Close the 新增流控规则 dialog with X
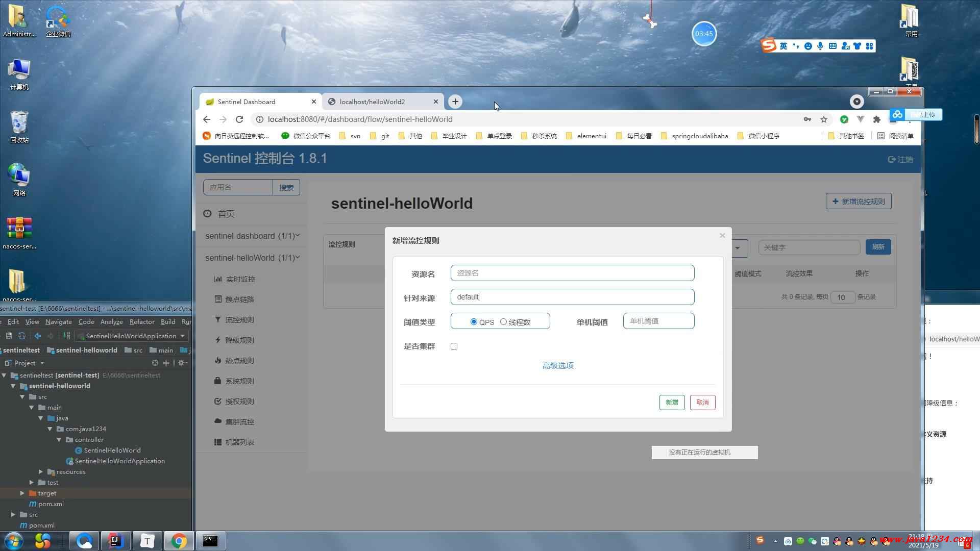This screenshot has width=980, height=551. click(x=722, y=235)
